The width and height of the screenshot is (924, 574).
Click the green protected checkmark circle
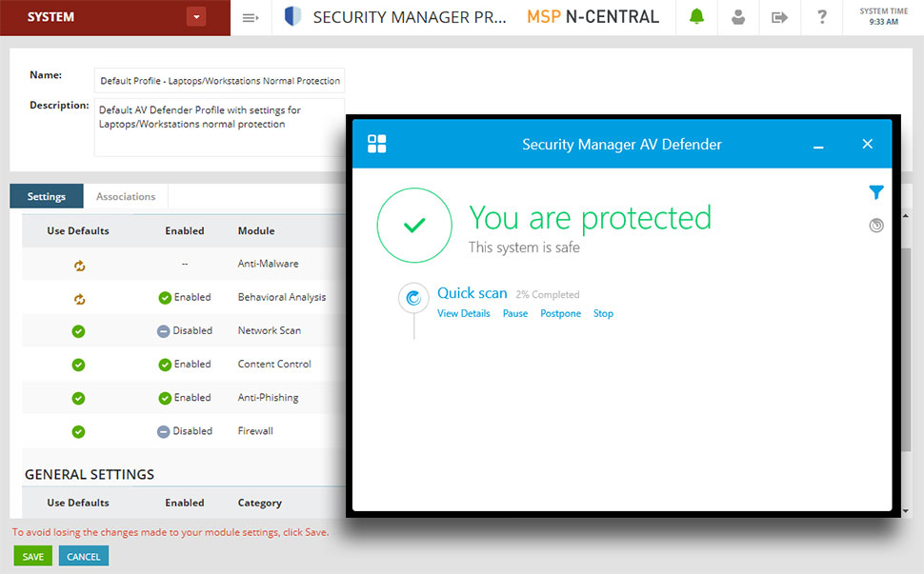click(x=414, y=225)
